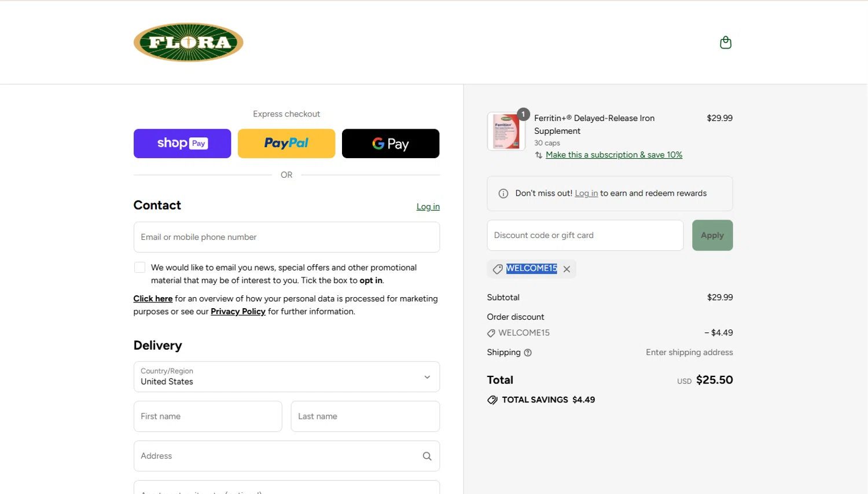Open the shopping bag cart icon
868x494 pixels.
[725, 42]
